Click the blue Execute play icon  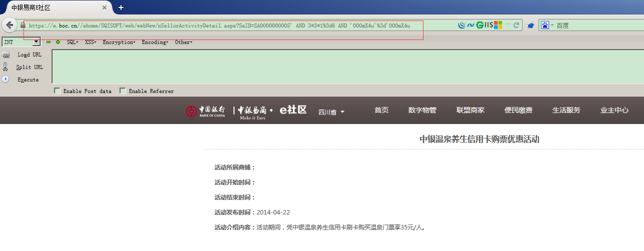(x=5, y=79)
